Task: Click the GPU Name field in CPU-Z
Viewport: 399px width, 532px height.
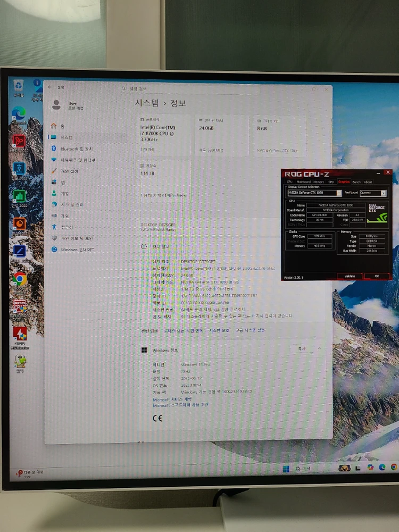Action: tap(336, 205)
